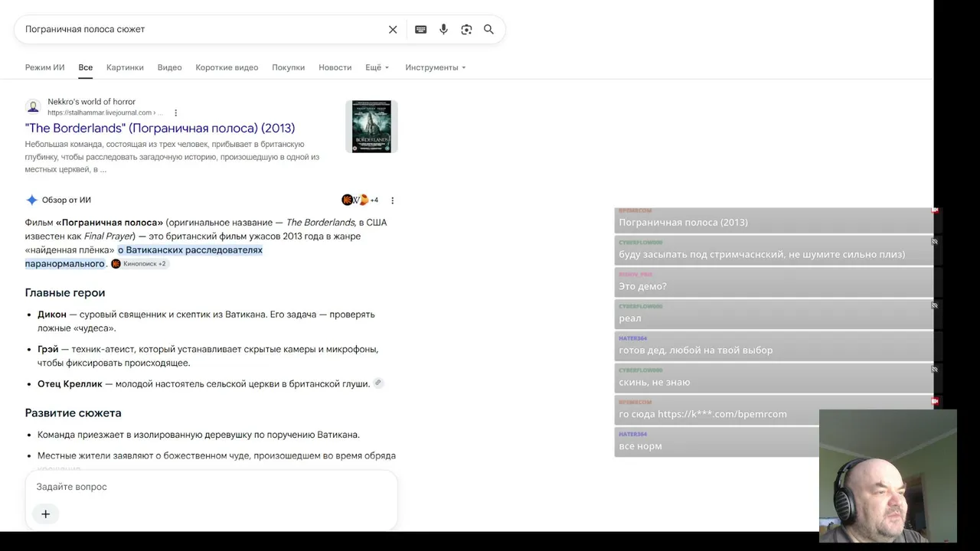The image size is (980, 551).
Task: Click crossed-eye icon on 'реал' chat message
Action: pos(935,305)
